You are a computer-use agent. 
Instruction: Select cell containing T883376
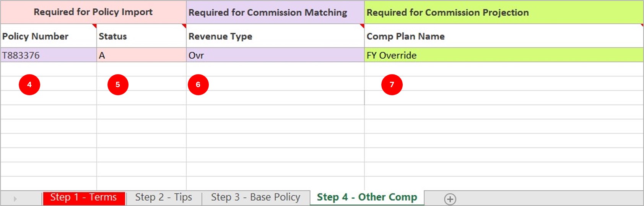49,55
